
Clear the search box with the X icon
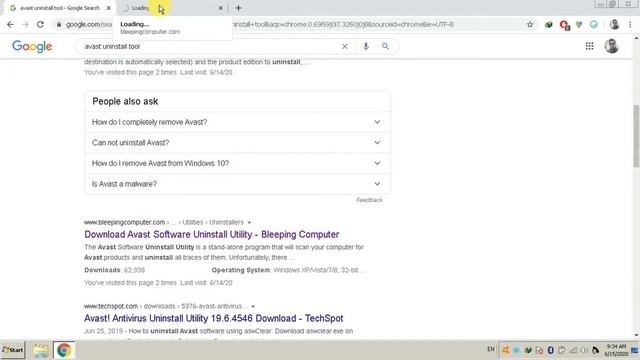pyautogui.click(x=345, y=46)
